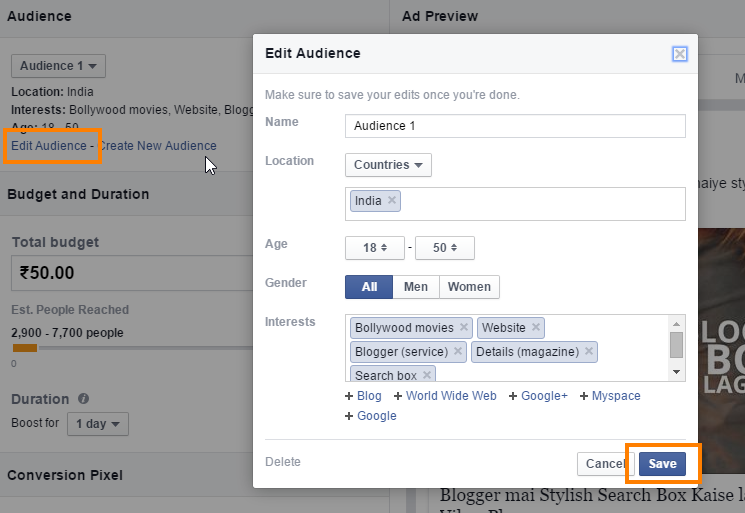Click '2,900 - 7,700 people' text
The height and width of the screenshot is (513, 745).
[x=67, y=332]
